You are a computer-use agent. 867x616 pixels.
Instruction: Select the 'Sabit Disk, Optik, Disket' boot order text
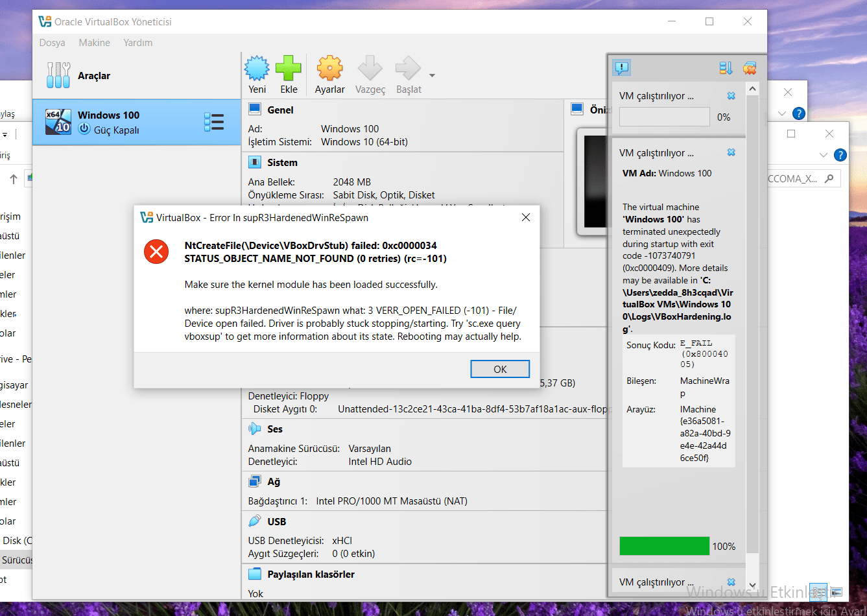click(384, 195)
